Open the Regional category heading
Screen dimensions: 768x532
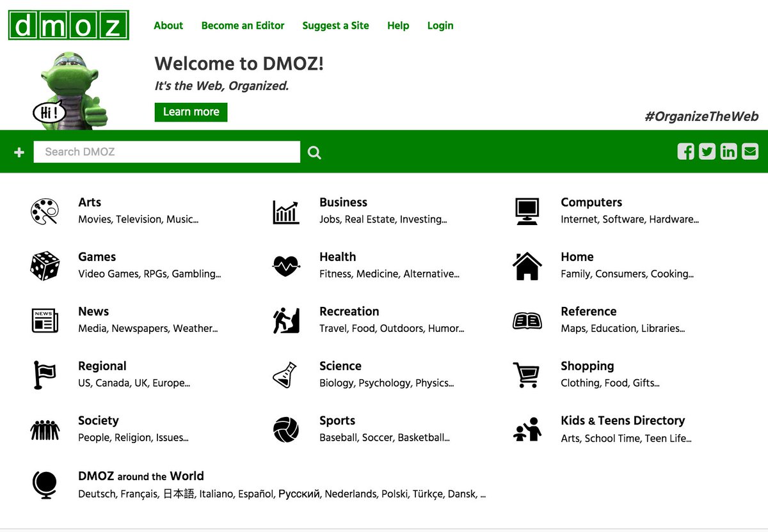[102, 366]
